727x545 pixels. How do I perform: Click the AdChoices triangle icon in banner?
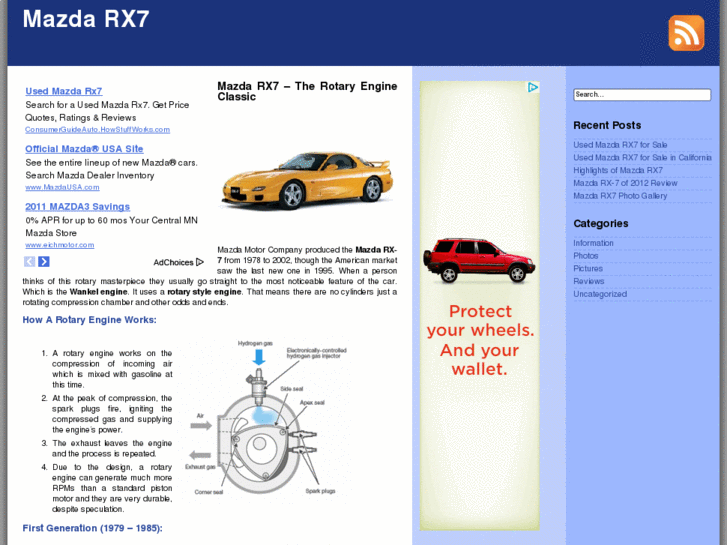tap(533, 87)
